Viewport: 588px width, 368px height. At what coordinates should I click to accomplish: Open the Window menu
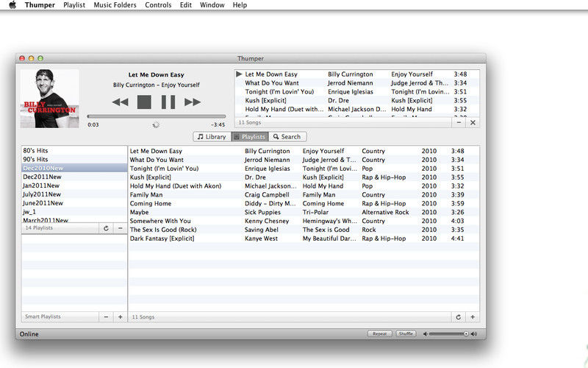point(212,5)
